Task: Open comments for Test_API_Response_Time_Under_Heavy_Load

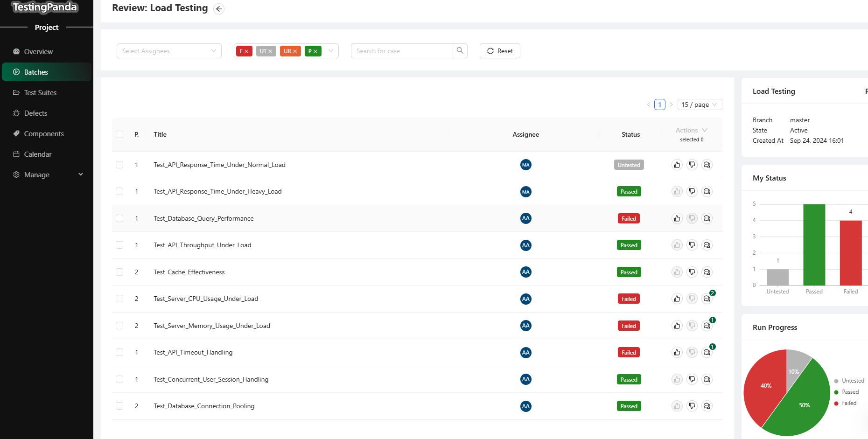Action: click(707, 191)
